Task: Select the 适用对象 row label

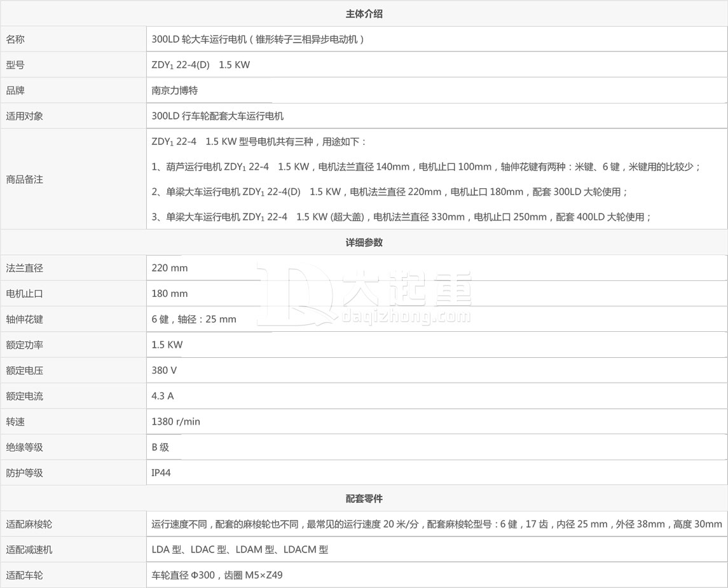Action: [25, 116]
